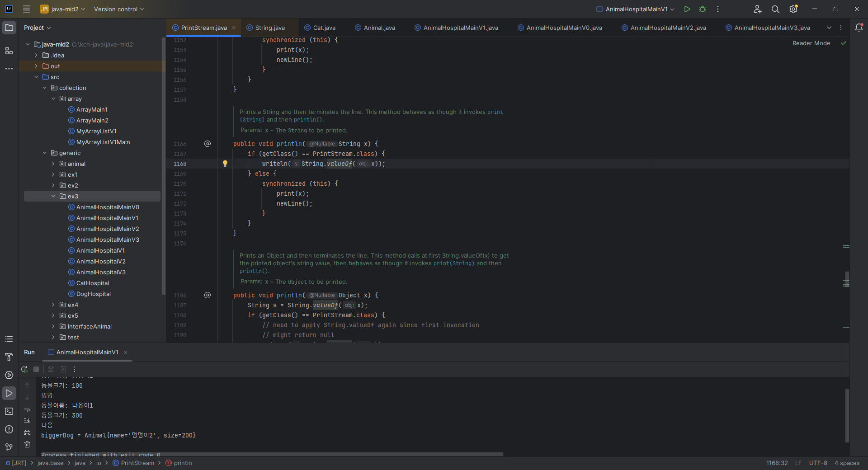868x470 pixels.
Task: Switch to the Cat.java tab
Action: click(320, 28)
